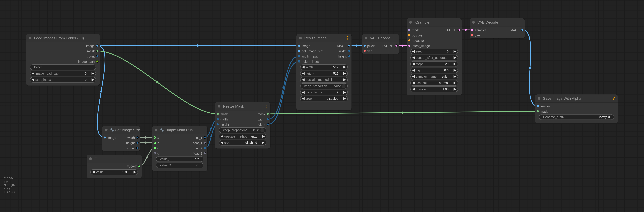Viewport: 644px width, 212px height.
Task: Open help for Save Image With Alpha
Action: pos(614,99)
